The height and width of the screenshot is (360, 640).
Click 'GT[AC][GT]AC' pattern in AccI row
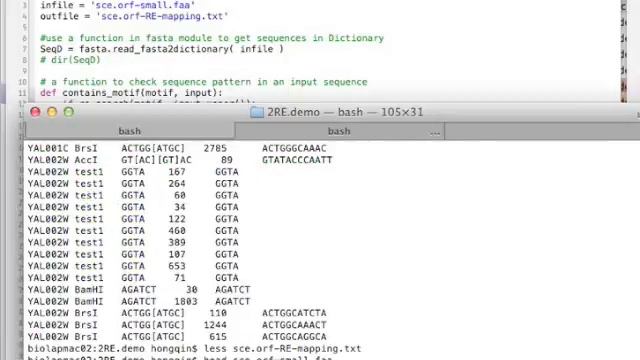point(156,160)
